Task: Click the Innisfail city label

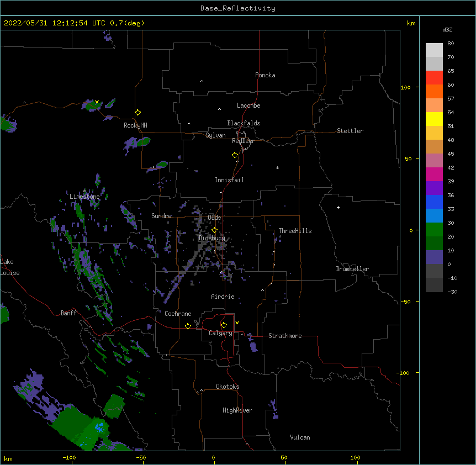Action: point(229,180)
